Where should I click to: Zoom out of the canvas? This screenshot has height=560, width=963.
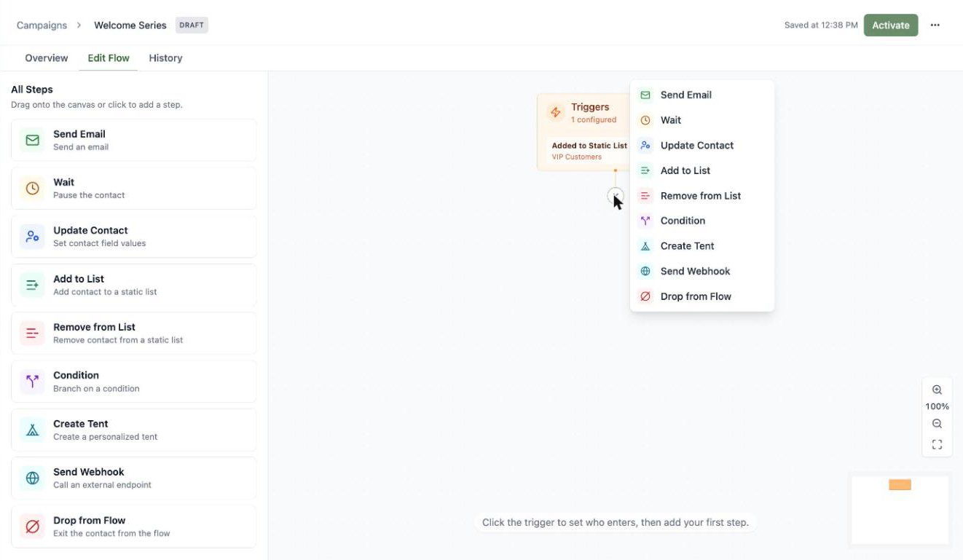coord(937,424)
